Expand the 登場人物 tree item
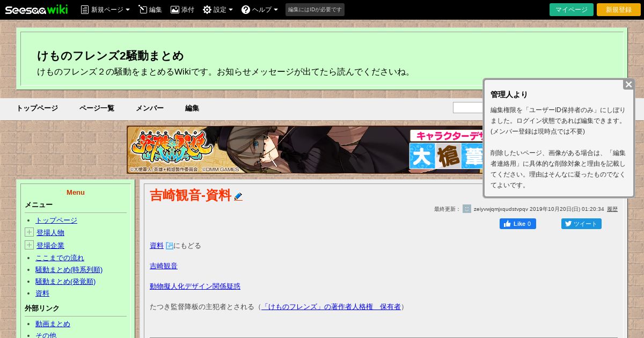This screenshot has width=644, height=338. click(29, 232)
